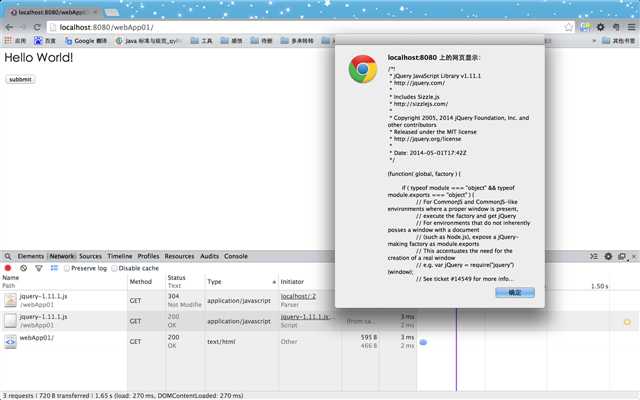The height and width of the screenshot is (400, 640).
Task: Click the red record network log button
Action: tap(8, 268)
